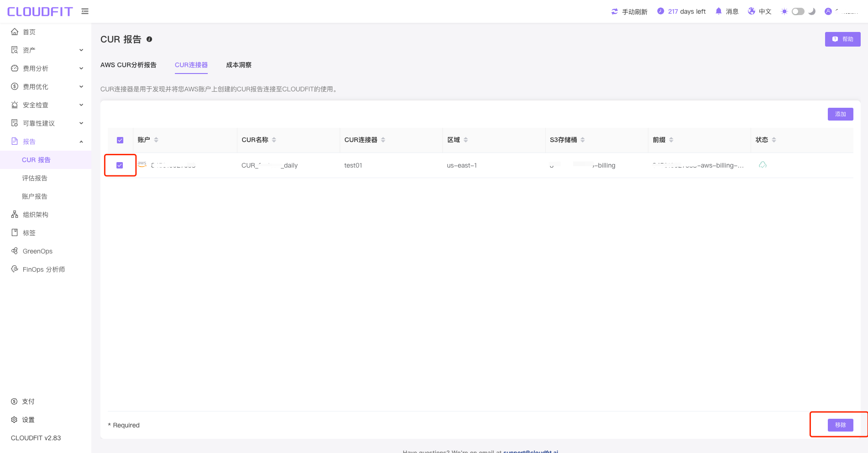
Task: Click the 添加 add button
Action: (x=841, y=114)
